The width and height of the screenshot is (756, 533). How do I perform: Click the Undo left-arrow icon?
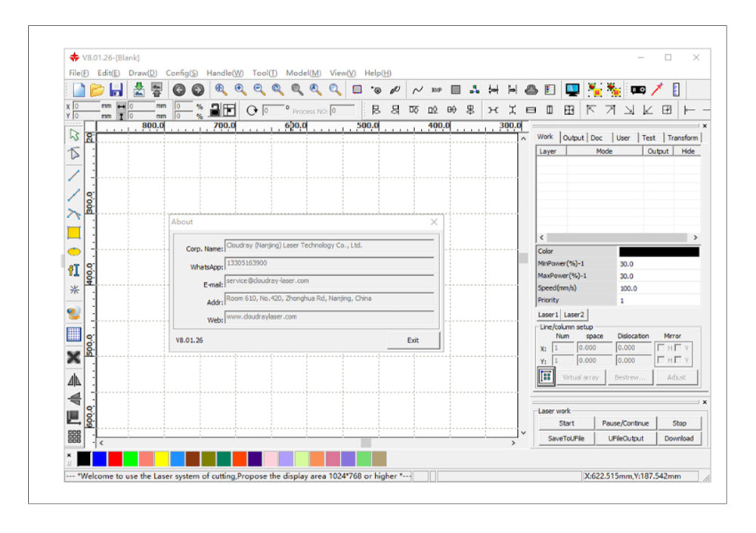tap(179, 89)
